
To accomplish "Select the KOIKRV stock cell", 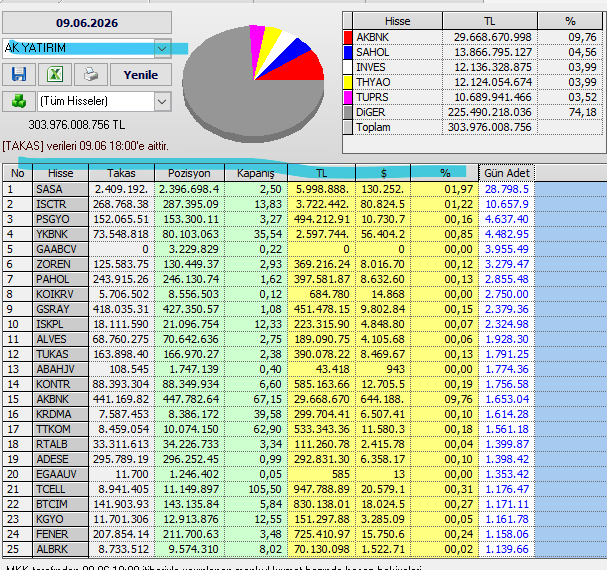I will click(60, 294).
